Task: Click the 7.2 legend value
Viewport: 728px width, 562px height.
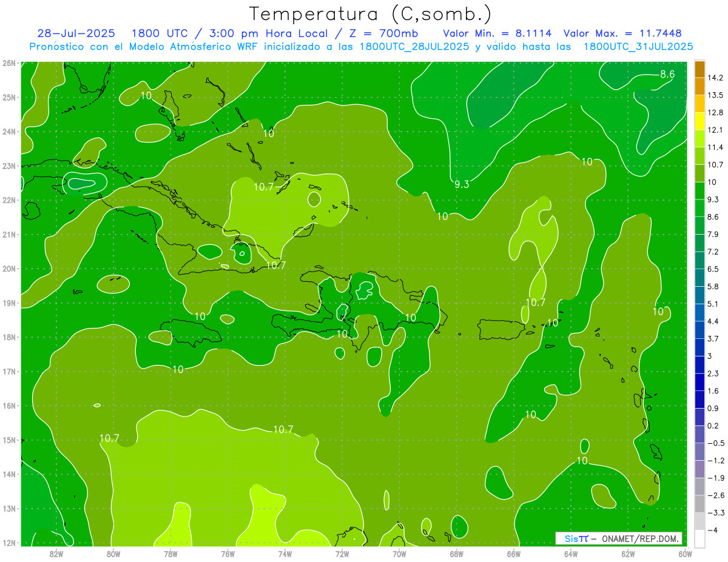Action: pos(713,252)
